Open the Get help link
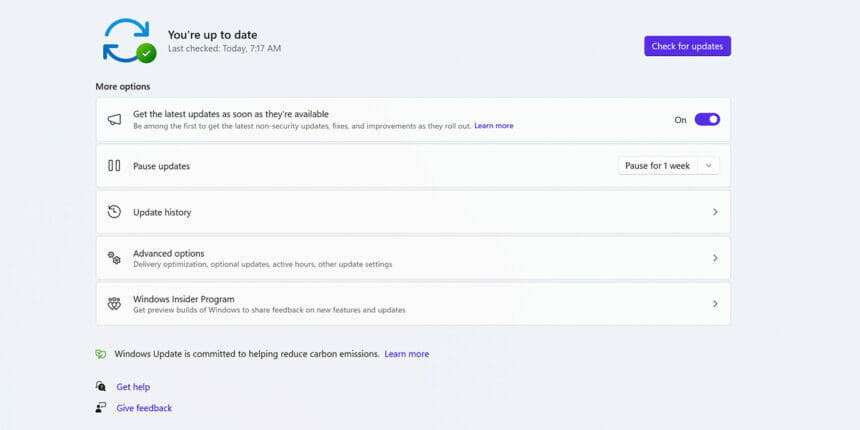Viewport: 860px width, 430px height. click(133, 387)
